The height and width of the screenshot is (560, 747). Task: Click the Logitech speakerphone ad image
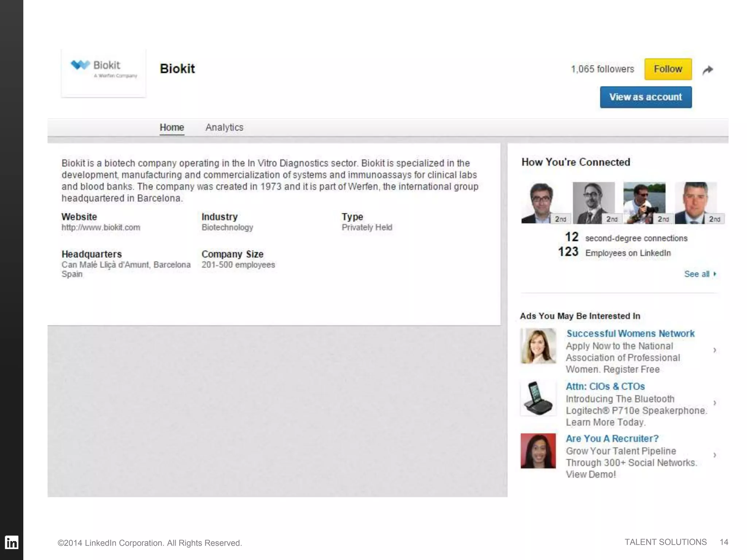(x=538, y=398)
